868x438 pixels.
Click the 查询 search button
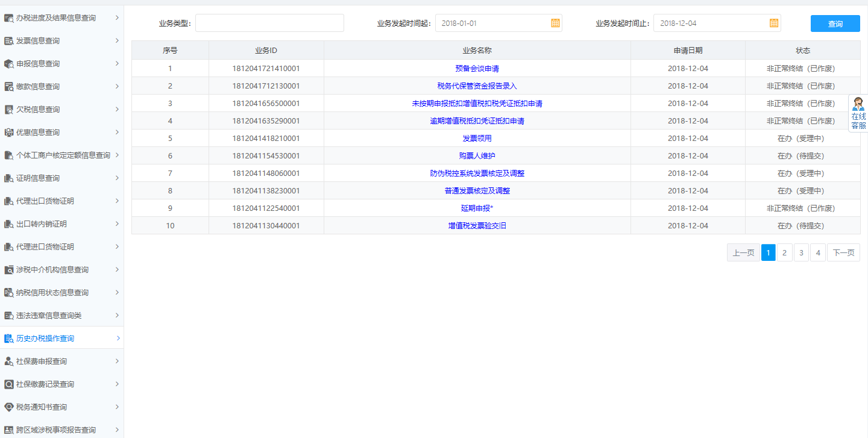[x=835, y=23]
